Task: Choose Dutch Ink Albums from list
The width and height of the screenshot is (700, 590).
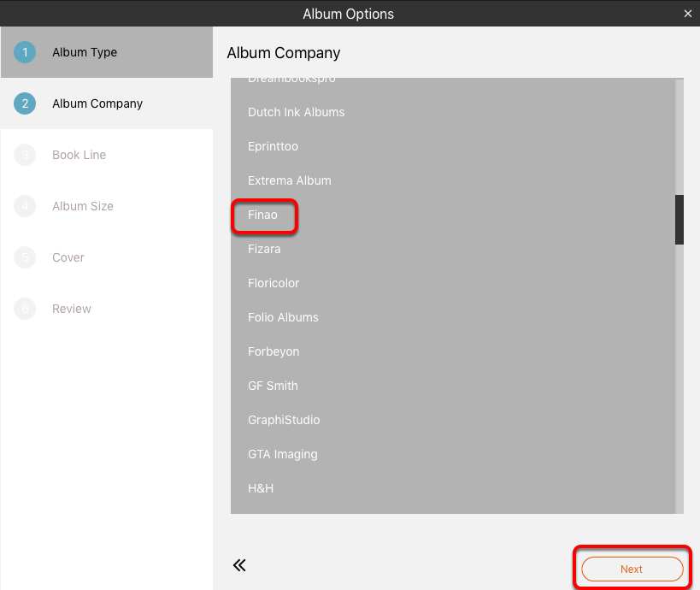Action: pos(453,112)
